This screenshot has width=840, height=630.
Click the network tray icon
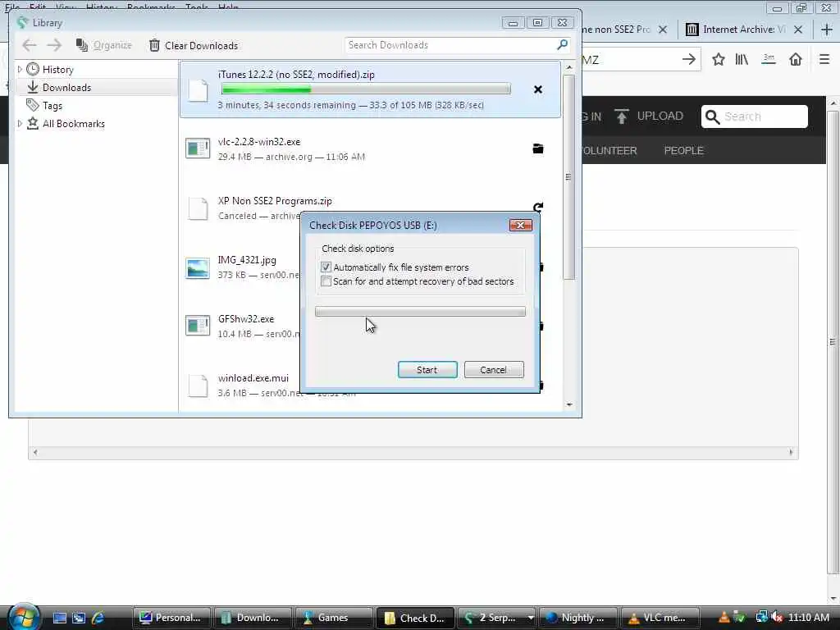click(761, 618)
